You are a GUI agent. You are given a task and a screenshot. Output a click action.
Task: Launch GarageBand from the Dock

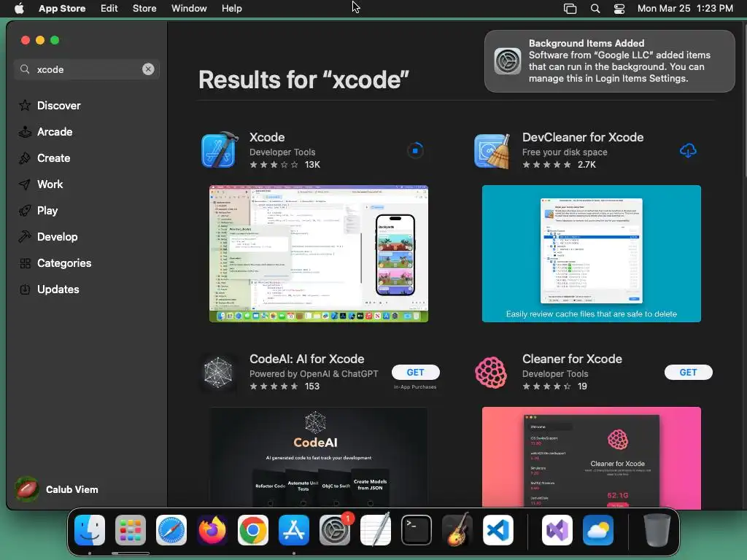pos(457,530)
